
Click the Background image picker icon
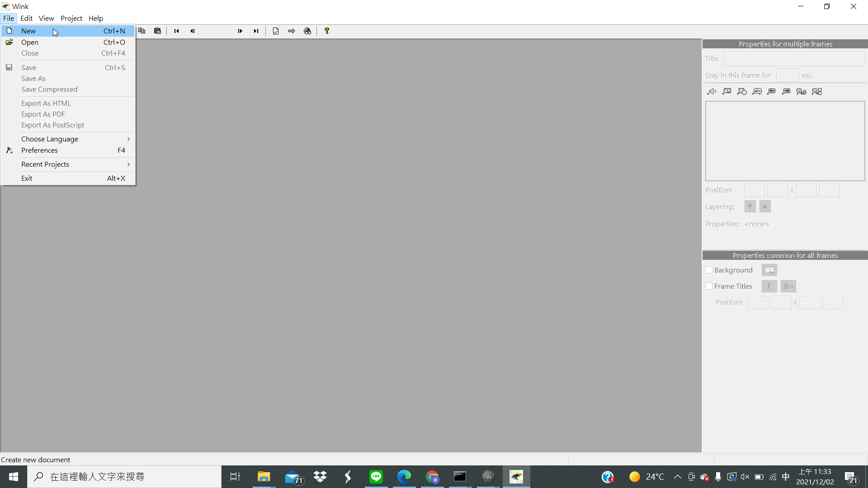click(x=769, y=270)
